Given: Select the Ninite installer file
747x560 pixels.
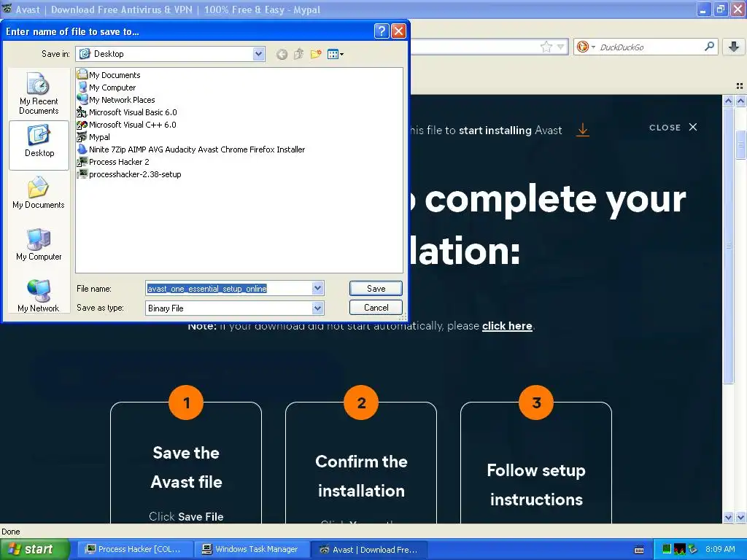Looking at the screenshot, I should [191, 149].
